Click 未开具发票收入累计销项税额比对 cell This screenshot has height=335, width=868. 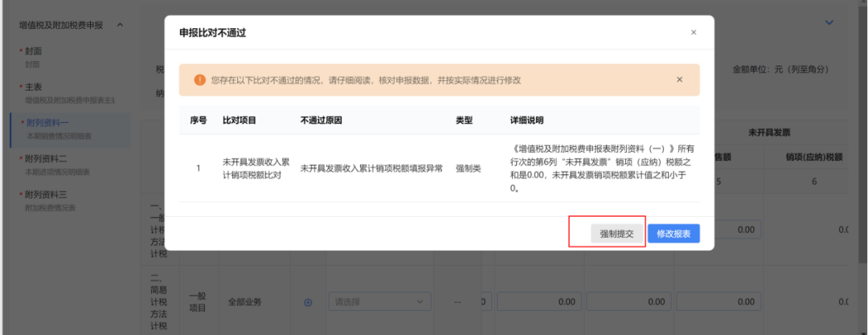[256, 169]
